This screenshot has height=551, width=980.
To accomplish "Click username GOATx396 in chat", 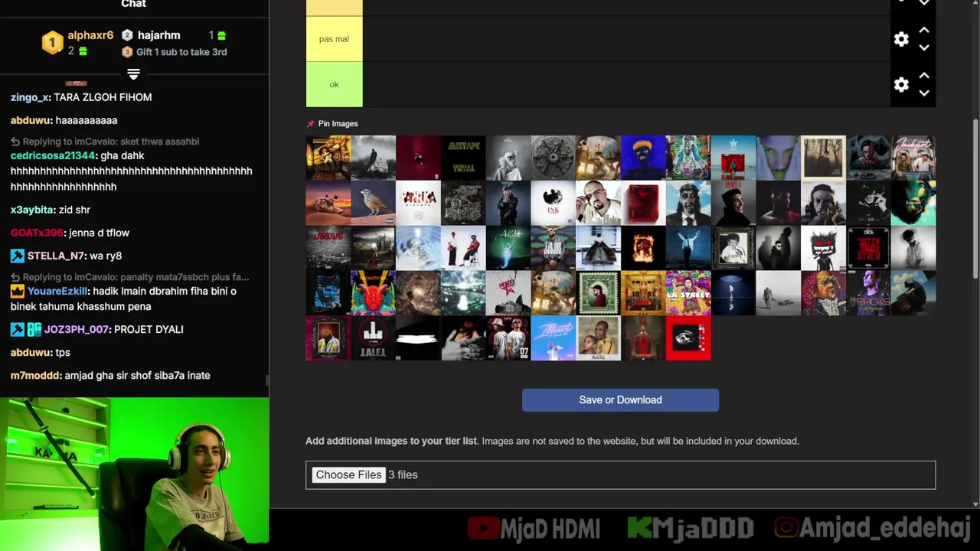I will (x=37, y=233).
